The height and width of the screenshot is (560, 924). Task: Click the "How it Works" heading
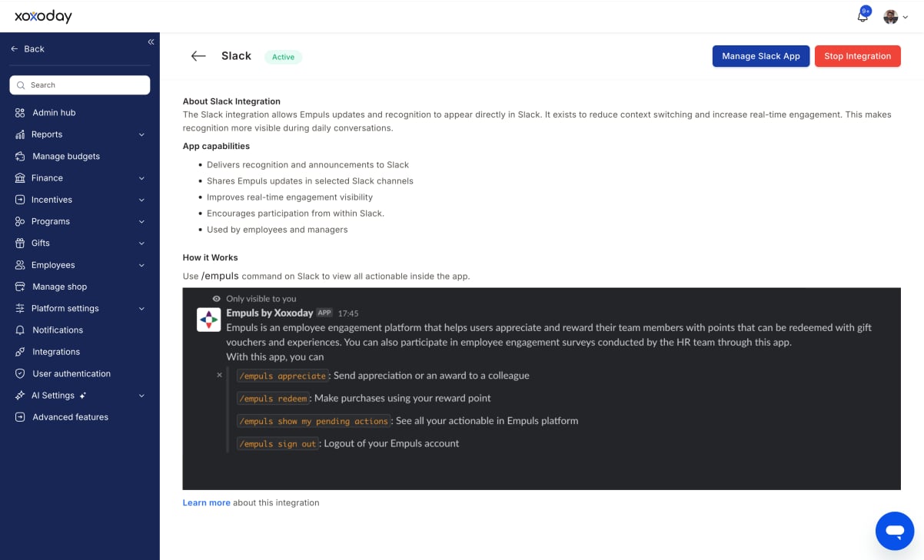(x=210, y=257)
